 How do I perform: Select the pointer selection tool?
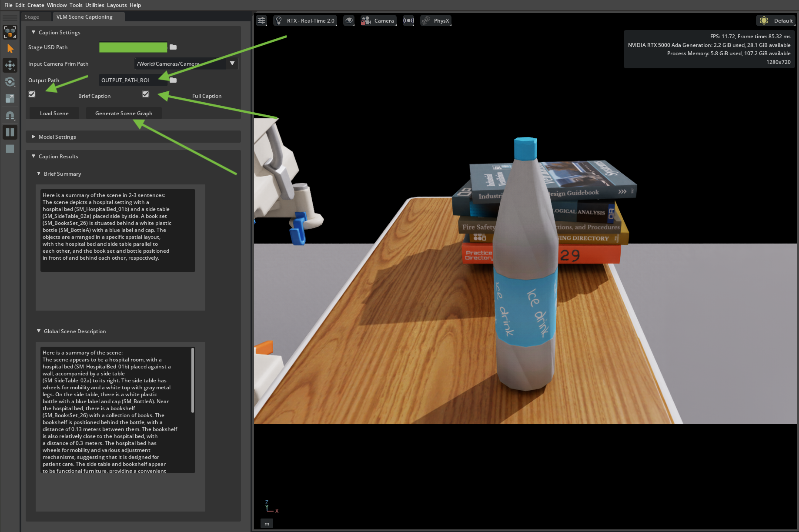click(x=10, y=48)
